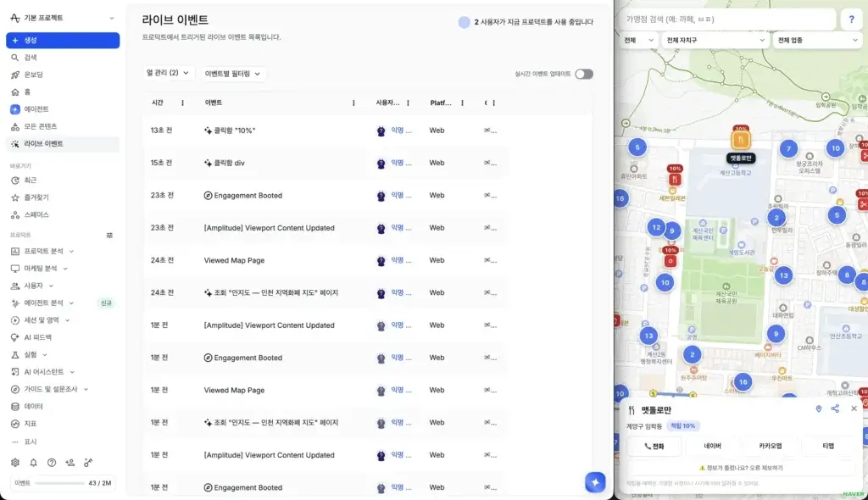This screenshot has width=868, height=500.
Task: Open Platform column options menu
Action: 462,103
